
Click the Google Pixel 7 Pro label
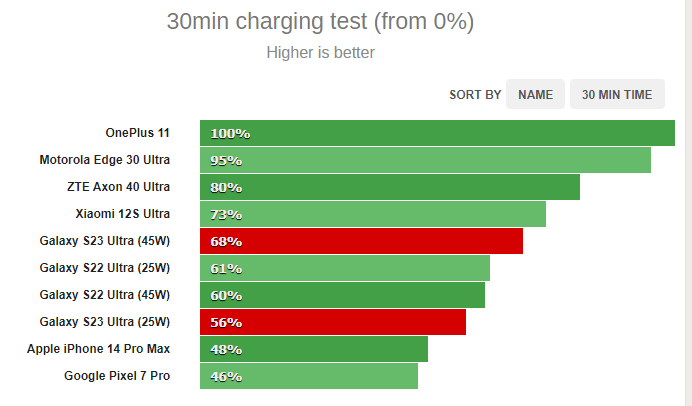[x=117, y=376]
